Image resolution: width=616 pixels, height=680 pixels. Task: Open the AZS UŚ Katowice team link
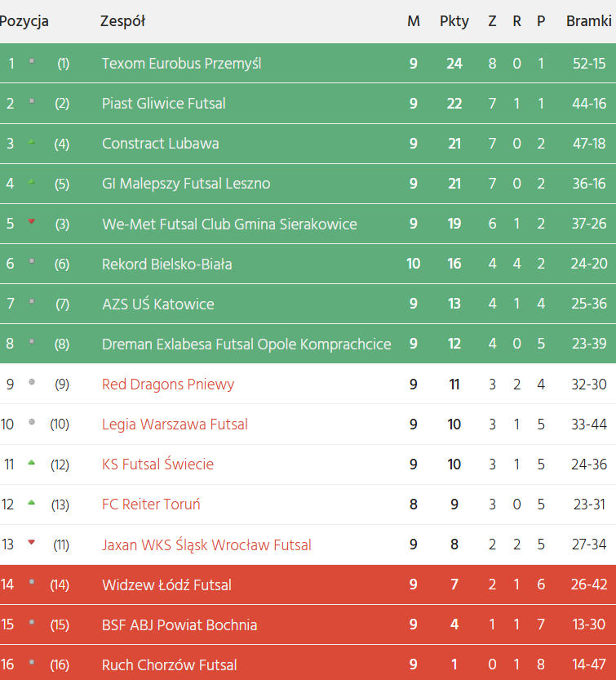(157, 304)
